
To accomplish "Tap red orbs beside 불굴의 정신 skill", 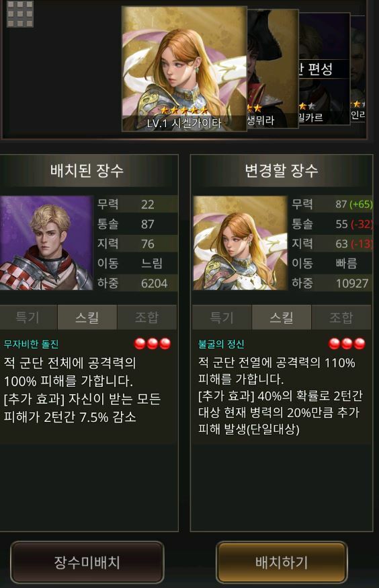I will tap(347, 344).
